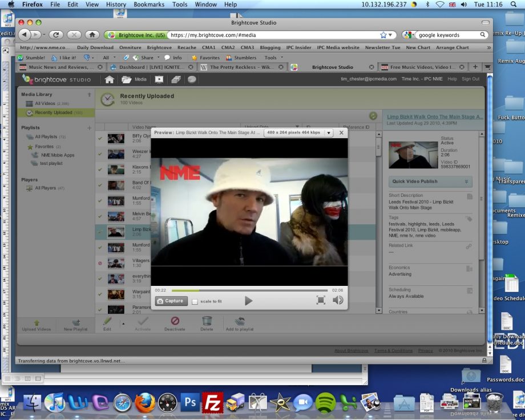The image size is (525, 420).
Task: Open the StumbleUpon Tools dropdown
Action: coord(273,58)
